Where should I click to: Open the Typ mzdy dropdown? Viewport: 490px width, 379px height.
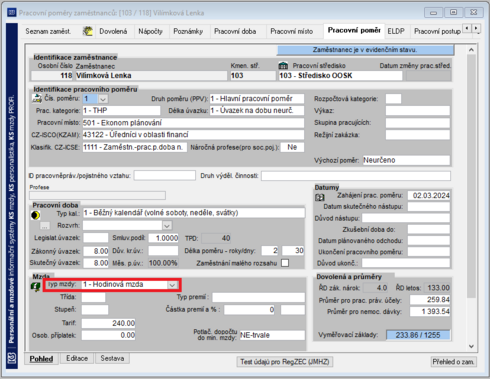(x=172, y=285)
